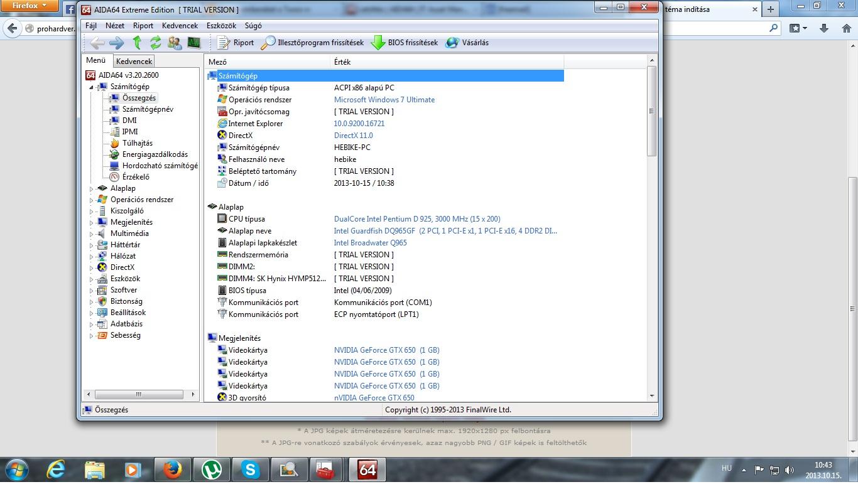Expand the Multimédia tree node
Image resolution: width=858 pixels, height=504 pixels.
pos(91,233)
